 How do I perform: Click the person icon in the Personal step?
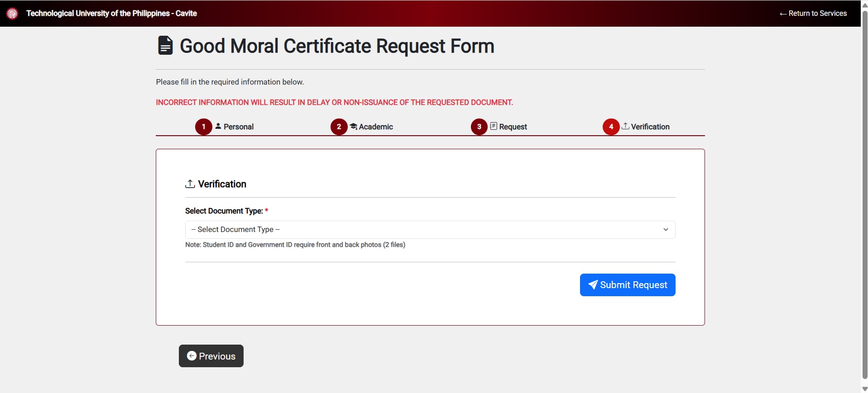click(x=218, y=126)
